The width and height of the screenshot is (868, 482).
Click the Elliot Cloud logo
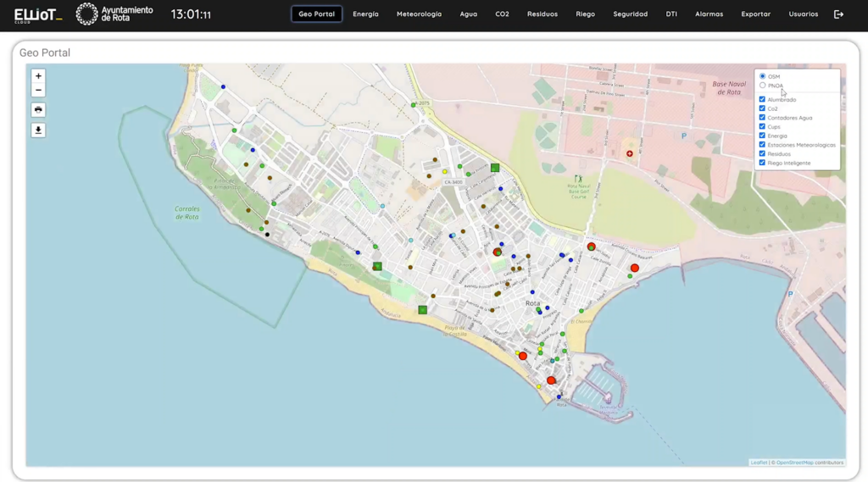[37, 14]
